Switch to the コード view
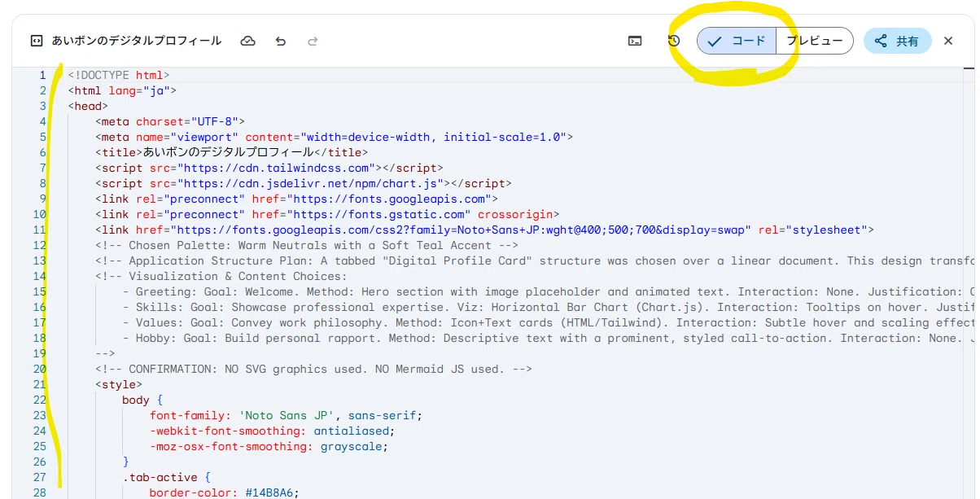Image resolution: width=980 pixels, height=499 pixels. (737, 41)
